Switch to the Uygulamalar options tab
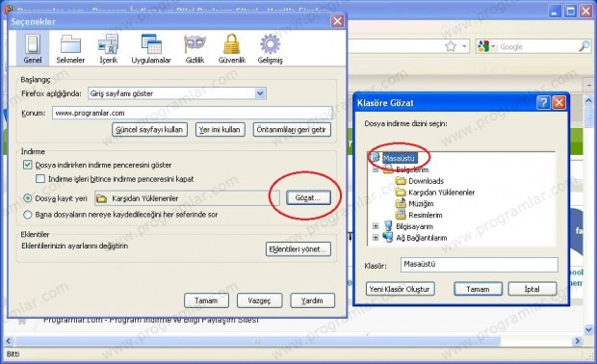 pyautogui.click(x=151, y=48)
